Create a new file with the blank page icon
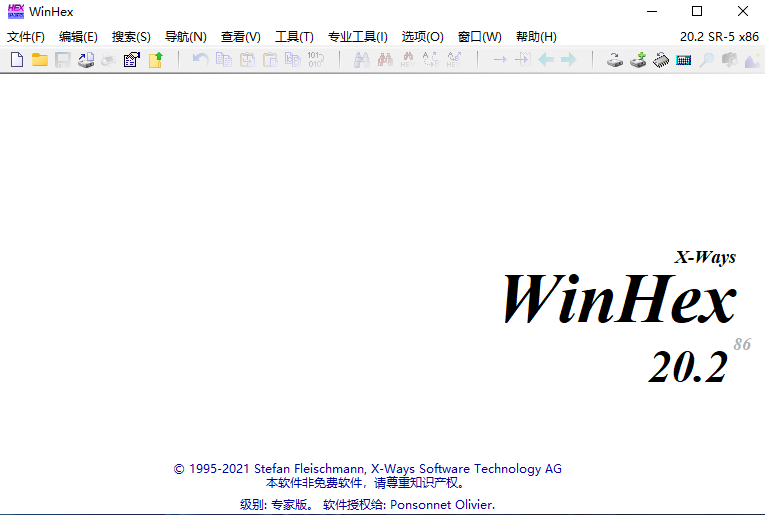Image resolution: width=765 pixels, height=515 pixels. tap(17, 59)
